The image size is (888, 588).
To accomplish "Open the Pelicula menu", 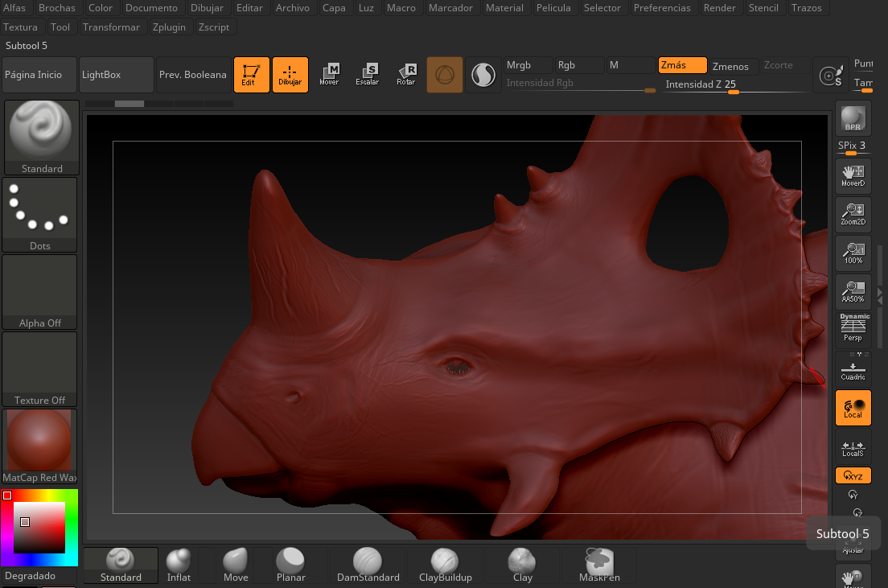I will pyautogui.click(x=553, y=8).
